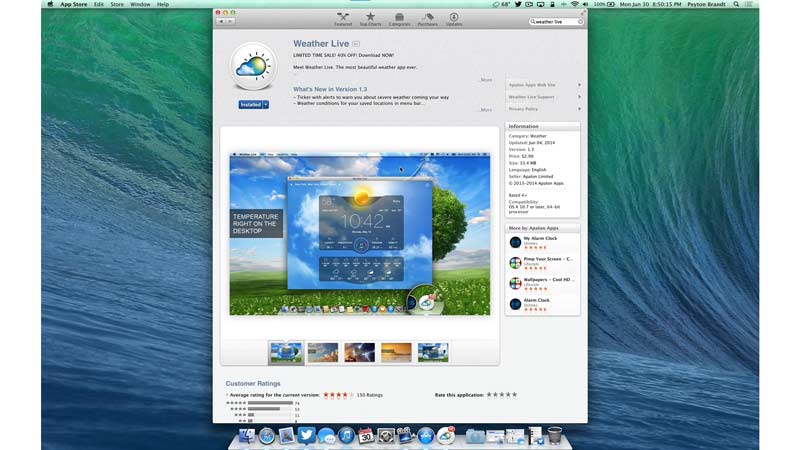Open the Edit menu

(x=98, y=4)
